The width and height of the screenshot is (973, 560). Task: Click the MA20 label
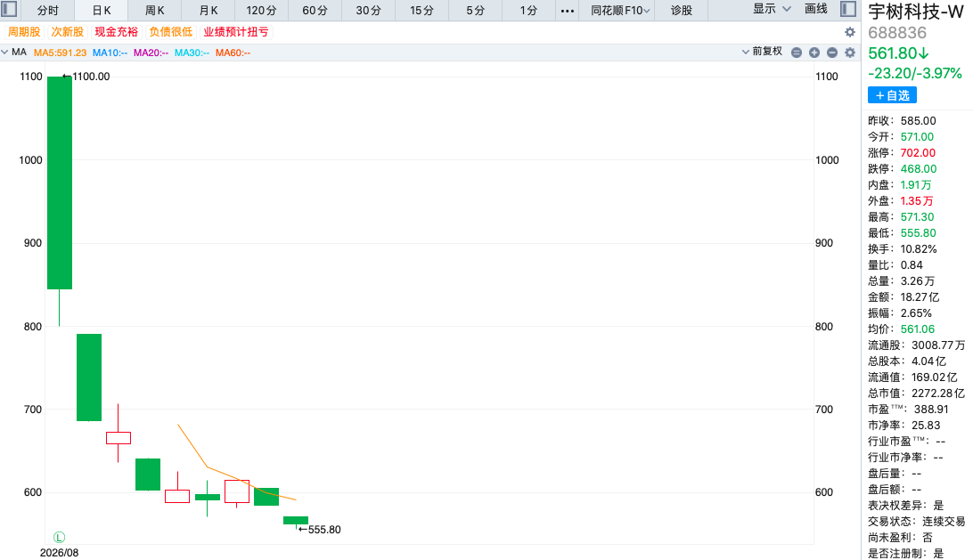pyautogui.click(x=151, y=53)
